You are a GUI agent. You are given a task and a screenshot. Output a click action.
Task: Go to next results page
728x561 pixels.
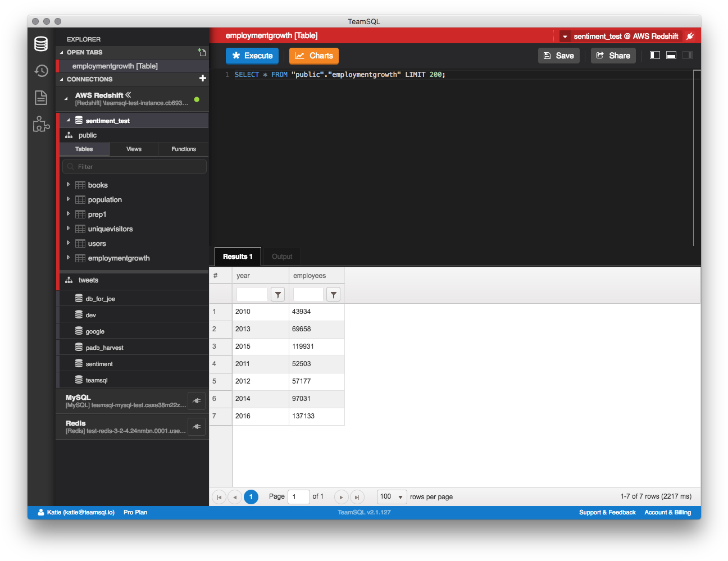(341, 497)
